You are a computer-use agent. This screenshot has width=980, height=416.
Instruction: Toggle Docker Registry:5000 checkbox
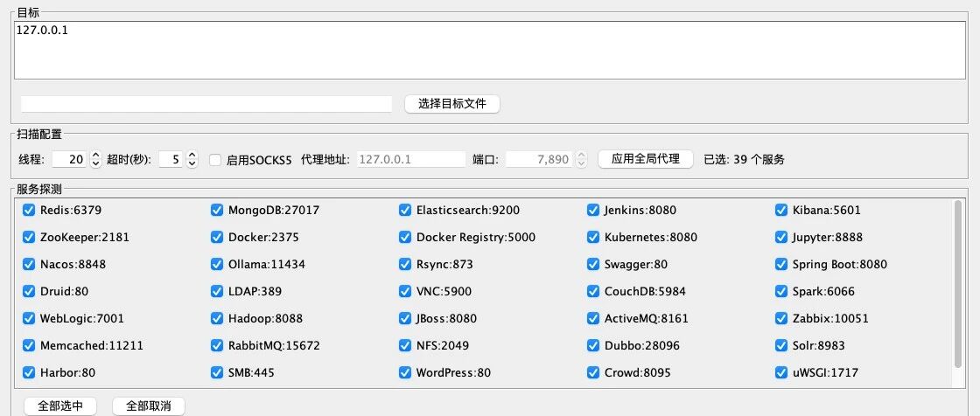pyautogui.click(x=405, y=238)
